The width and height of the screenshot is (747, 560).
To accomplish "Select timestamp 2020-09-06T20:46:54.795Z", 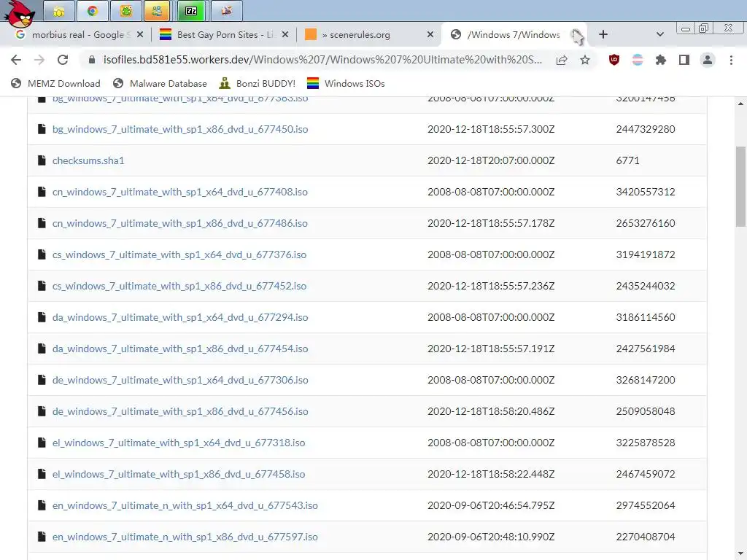I will [491, 505].
